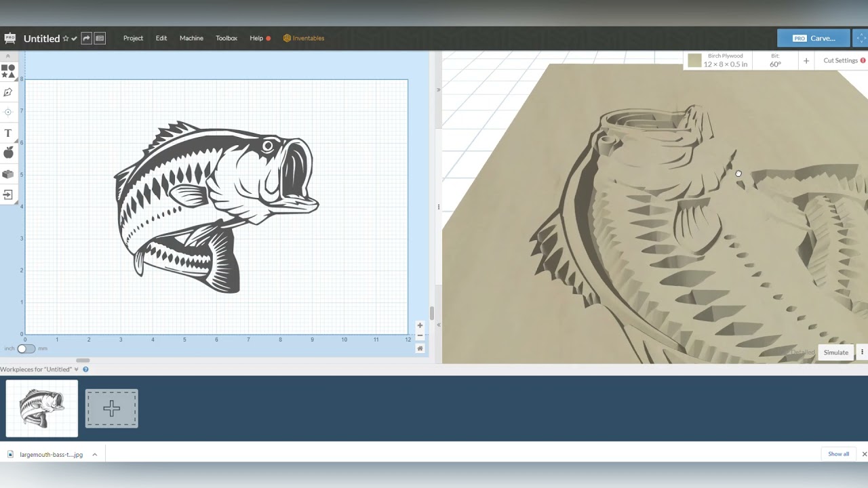Star the Untitled project as favorite
This screenshot has height=488, width=868.
[66, 39]
